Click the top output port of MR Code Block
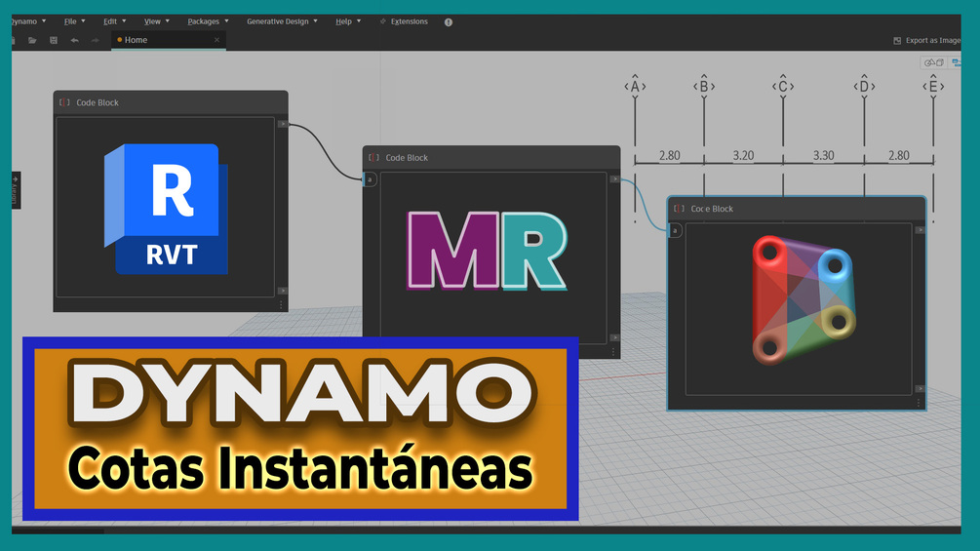This screenshot has height=551, width=980. click(614, 179)
